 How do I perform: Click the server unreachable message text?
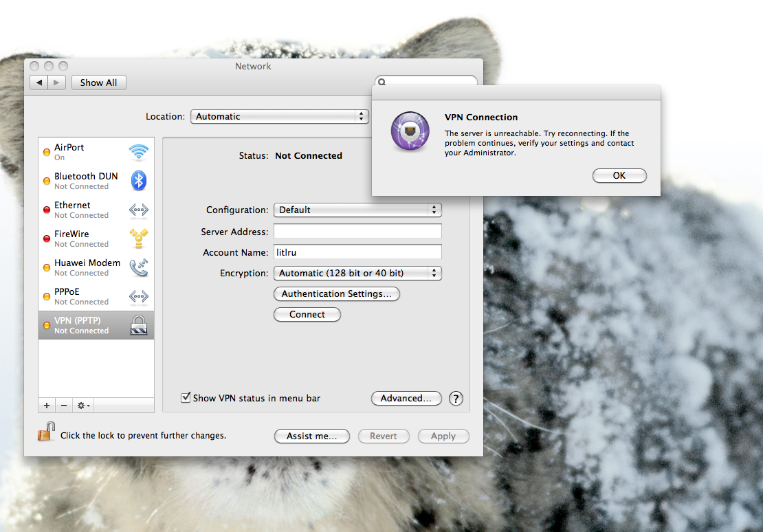pyautogui.click(x=539, y=143)
